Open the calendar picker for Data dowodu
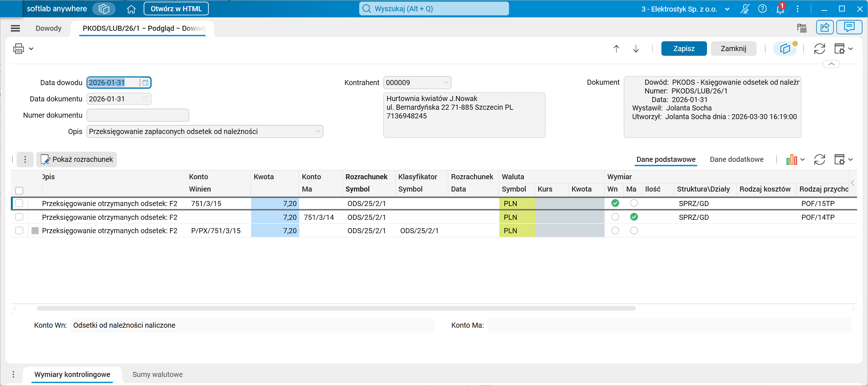868x386 pixels. 145,83
